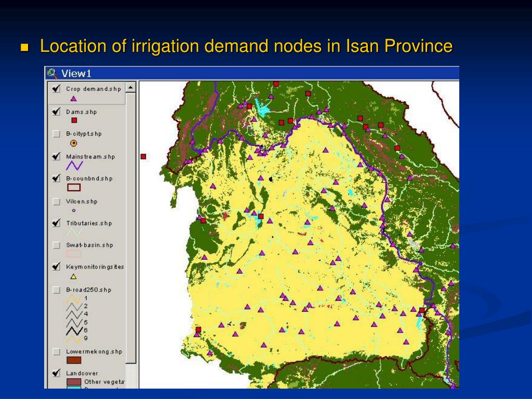Click the isolated red dam square left of the map

[x=143, y=156]
